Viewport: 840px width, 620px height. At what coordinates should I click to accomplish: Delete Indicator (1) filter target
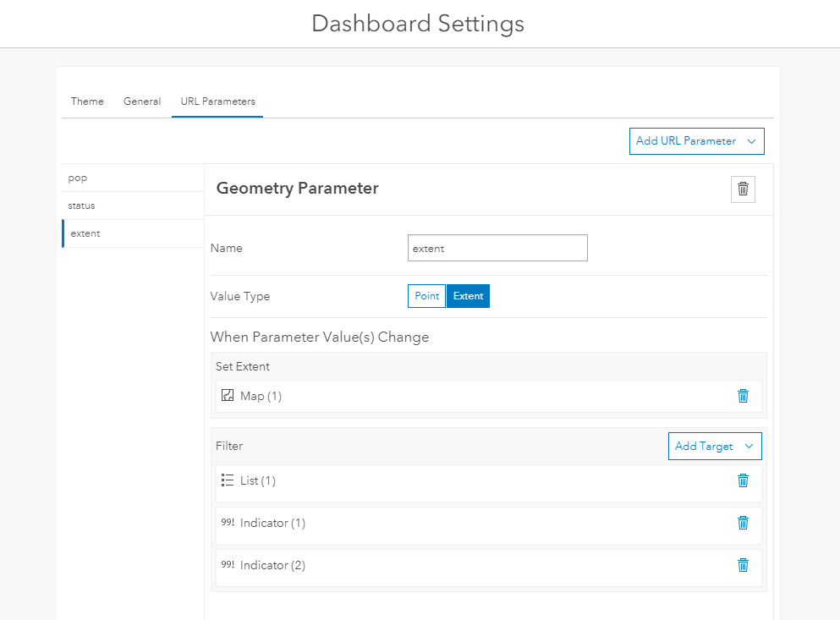click(x=743, y=523)
